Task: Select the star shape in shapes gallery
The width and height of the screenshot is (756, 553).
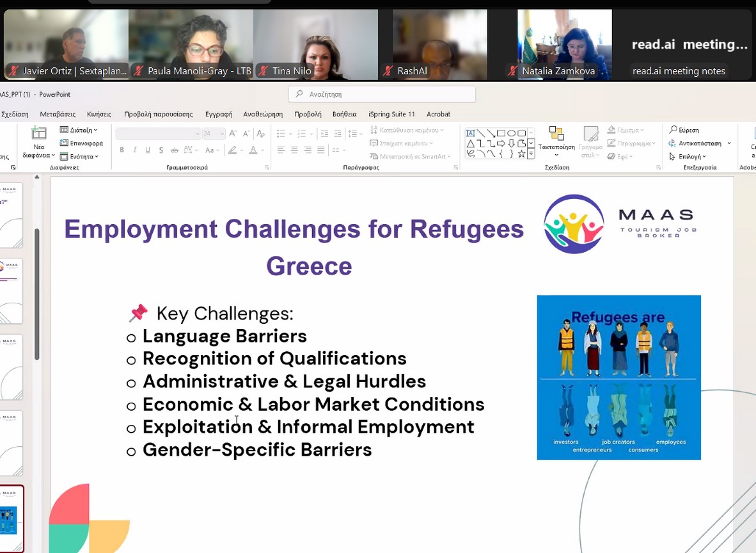Action: point(522,154)
